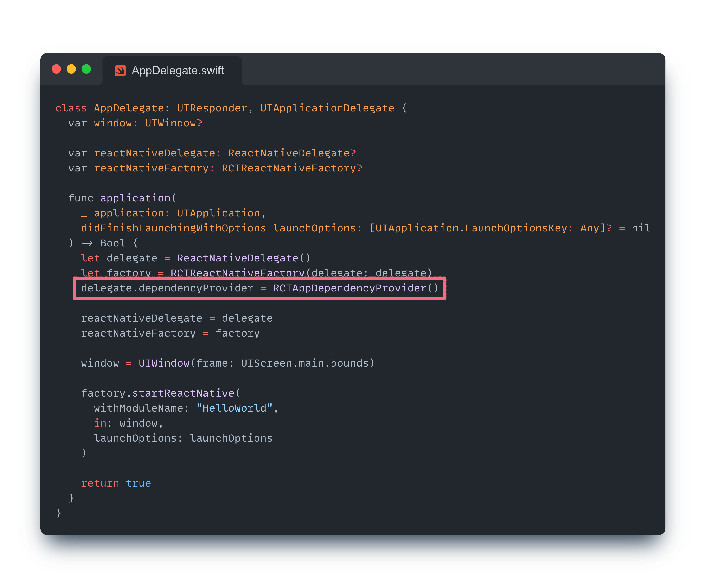Click the 'true' keyword after return

point(138,483)
